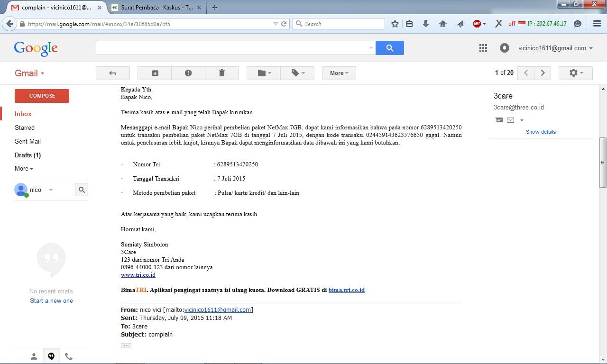Image resolution: width=607 pixels, height=364 pixels.
Task: Go to newer email arrow
Action: click(526, 73)
